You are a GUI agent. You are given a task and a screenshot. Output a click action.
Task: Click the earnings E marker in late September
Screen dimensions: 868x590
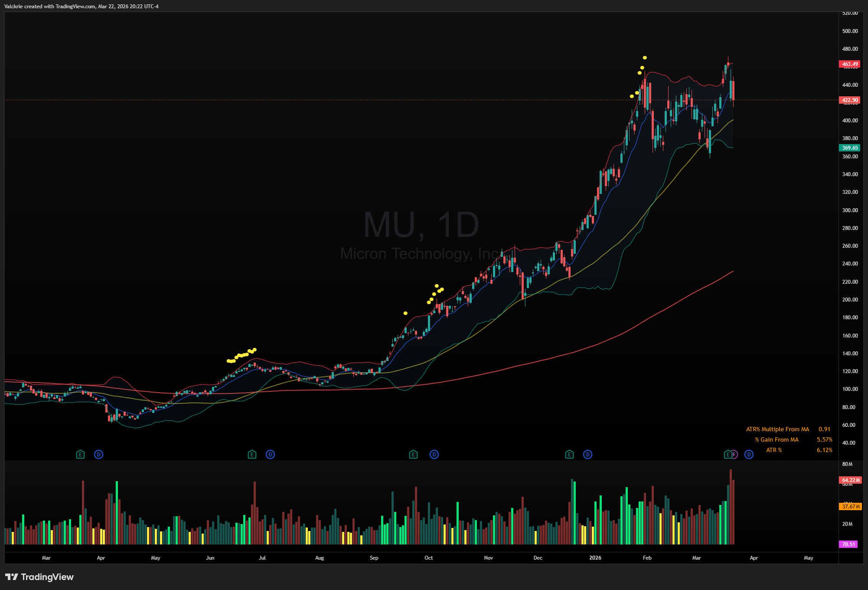(x=413, y=454)
